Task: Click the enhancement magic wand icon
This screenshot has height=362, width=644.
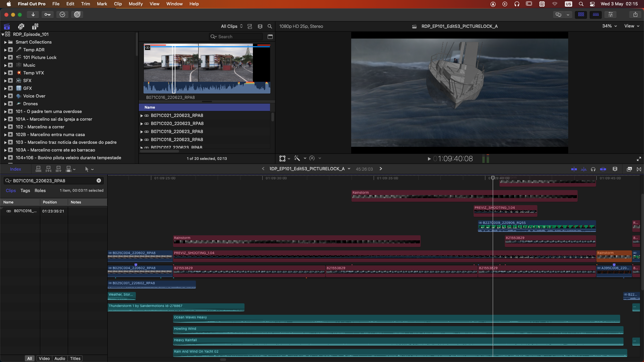Action: click(297, 158)
